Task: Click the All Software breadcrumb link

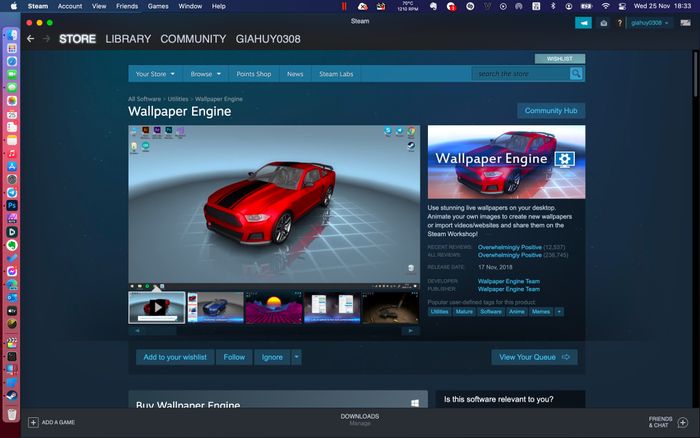Action: click(144, 99)
